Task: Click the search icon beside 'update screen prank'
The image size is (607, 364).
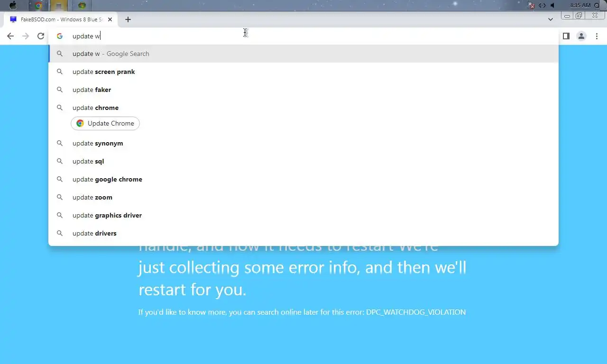Action: [60, 72]
